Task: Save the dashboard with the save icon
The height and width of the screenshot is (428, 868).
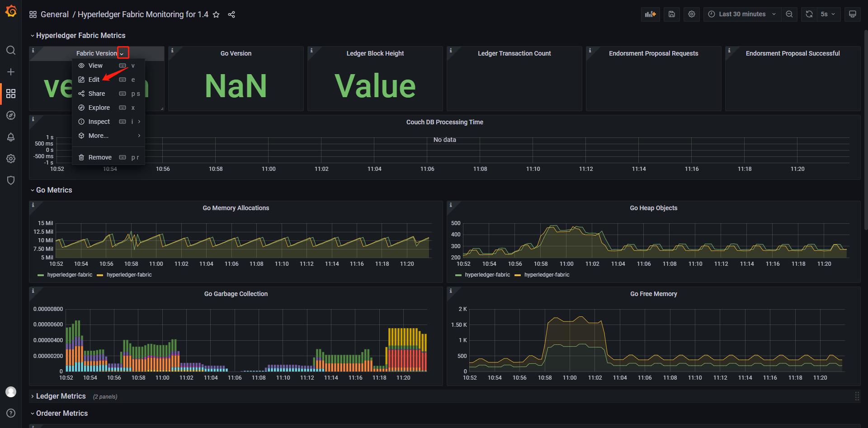Action: tap(672, 14)
